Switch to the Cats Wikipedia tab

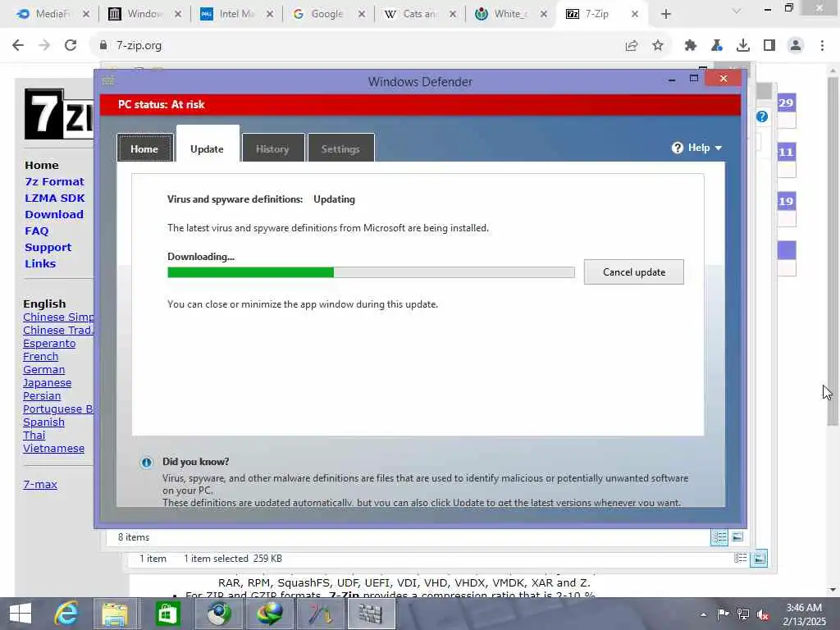(x=419, y=14)
